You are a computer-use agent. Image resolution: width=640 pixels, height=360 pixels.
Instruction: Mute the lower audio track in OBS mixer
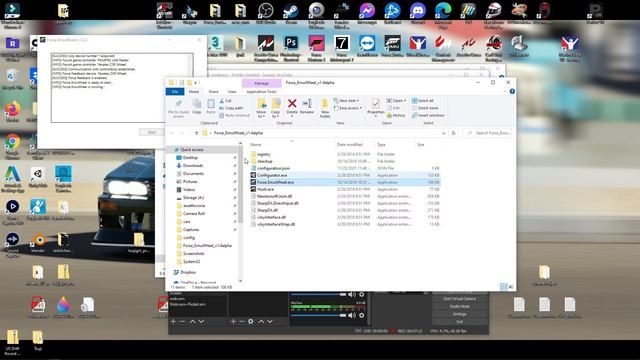352,315
